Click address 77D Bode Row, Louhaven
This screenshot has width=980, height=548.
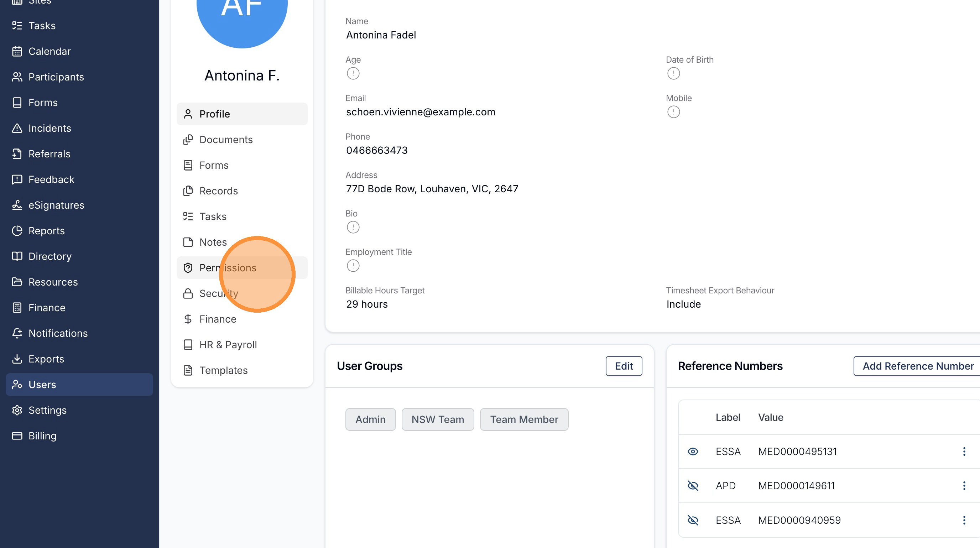tap(432, 189)
